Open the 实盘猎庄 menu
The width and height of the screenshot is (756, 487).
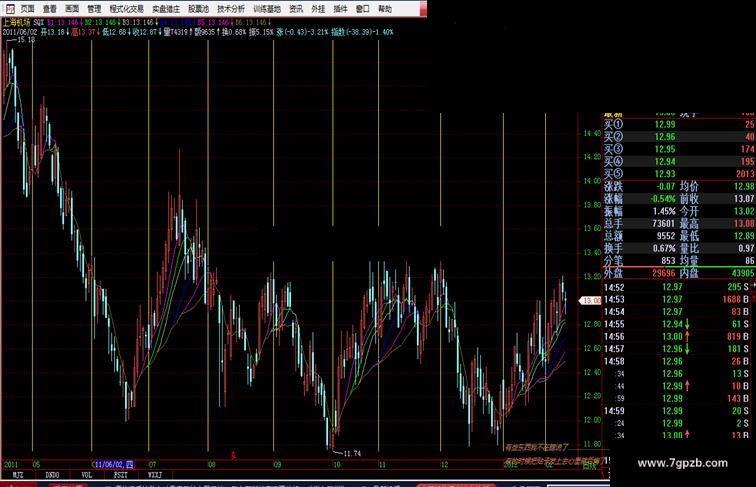coord(166,9)
